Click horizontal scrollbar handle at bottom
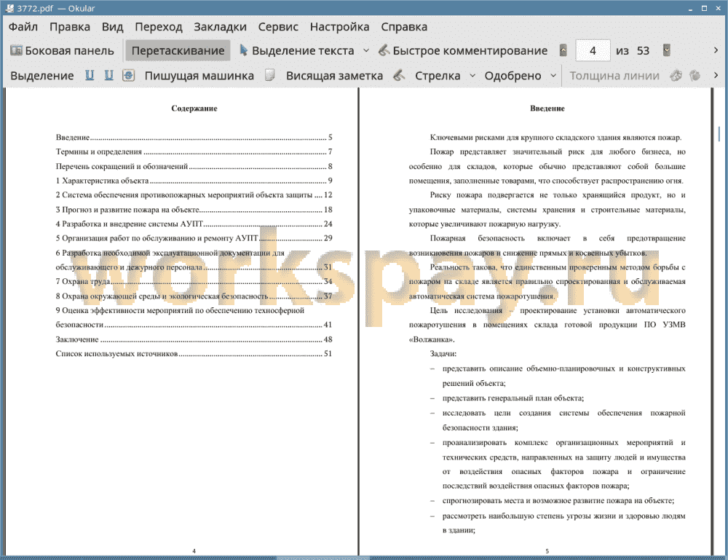Viewport: 728px width, 560px height. 323,558
